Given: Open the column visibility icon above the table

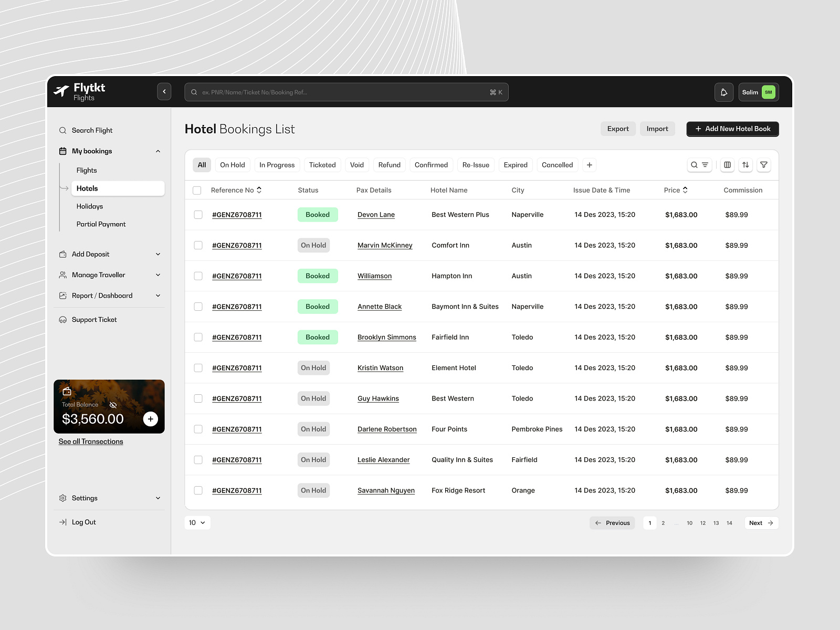Looking at the screenshot, I should coord(727,165).
